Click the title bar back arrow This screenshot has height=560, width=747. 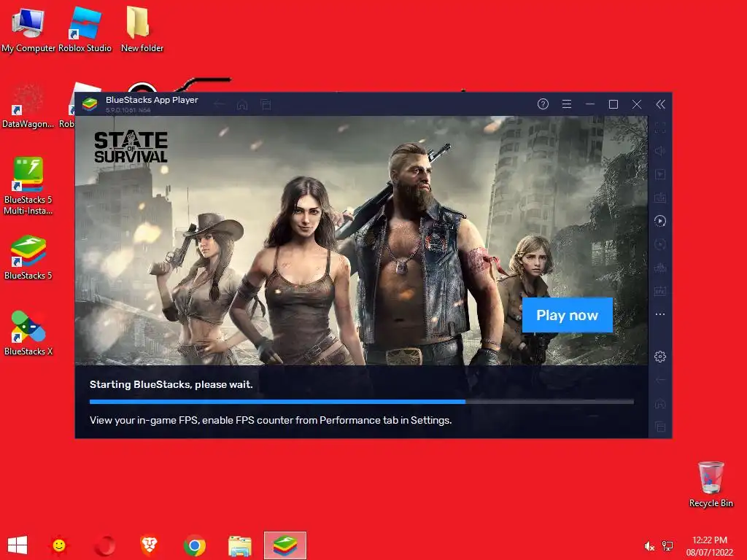click(x=219, y=104)
